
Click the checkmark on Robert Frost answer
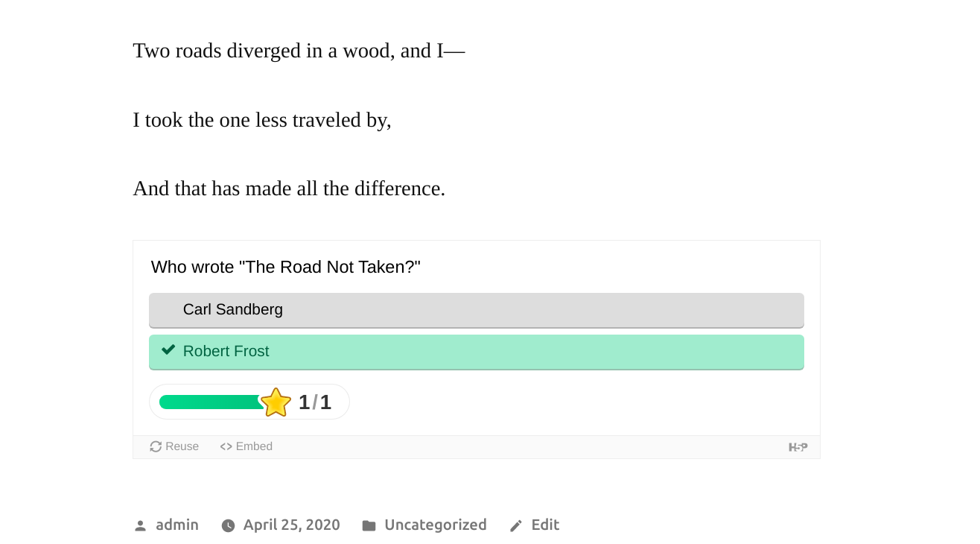point(168,349)
